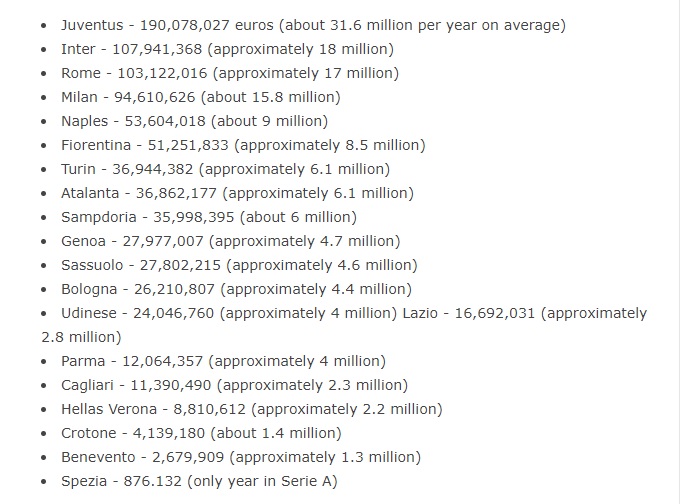Viewport: 693px width, 504px height.
Task: Click the Rome entry text
Action: point(229,72)
